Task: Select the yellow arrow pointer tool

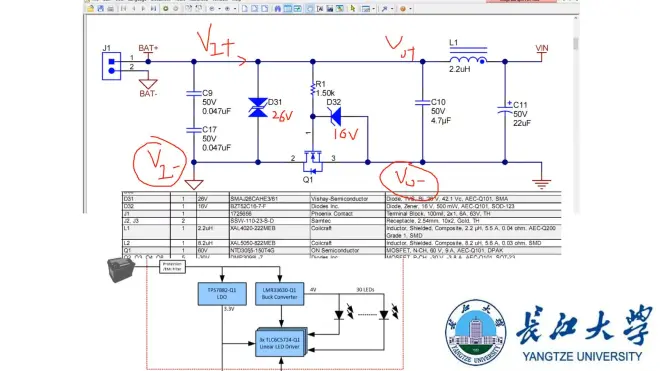Action: point(353,8)
